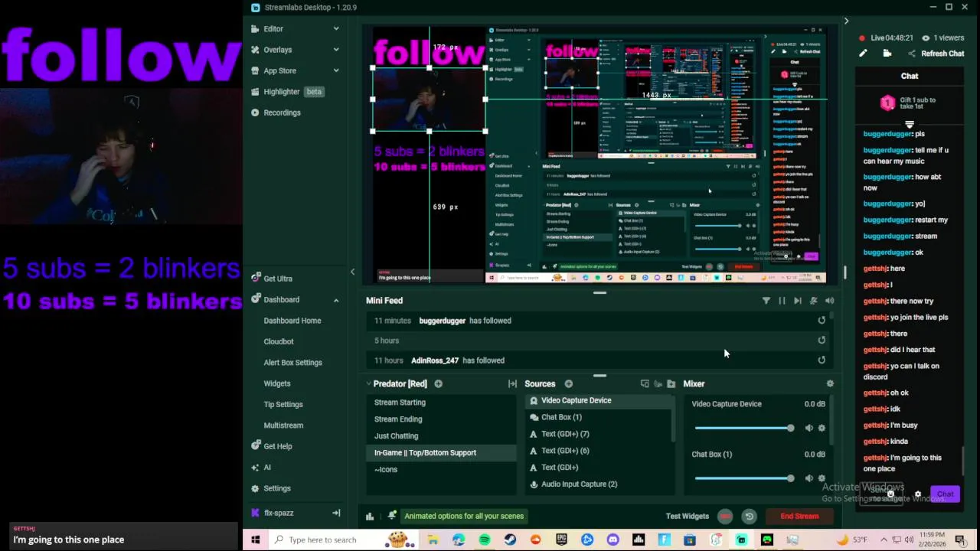Open the camera icon beside the pencil
The height and width of the screenshot is (551, 980).
point(887,54)
